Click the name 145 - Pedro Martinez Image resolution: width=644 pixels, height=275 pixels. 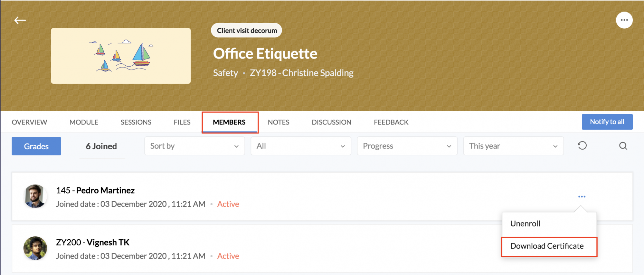95,190
